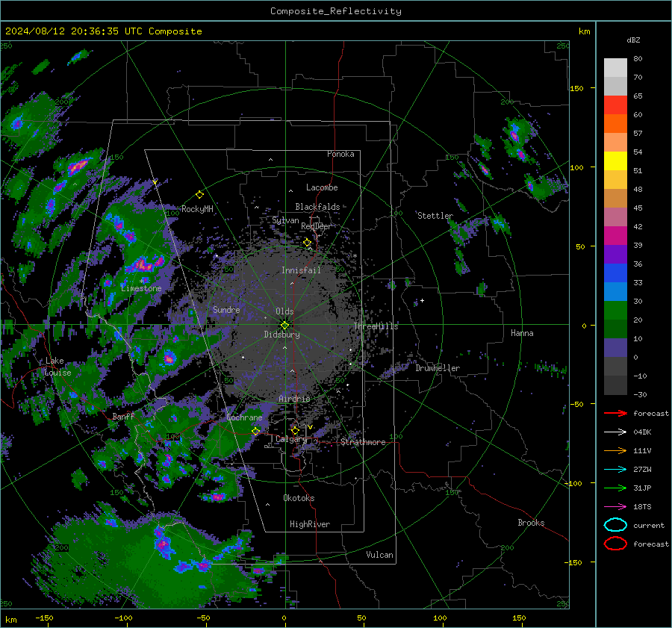Screen dimensions: 672x628
Task: Click the Sundre city label
Action: click(226, 309)
